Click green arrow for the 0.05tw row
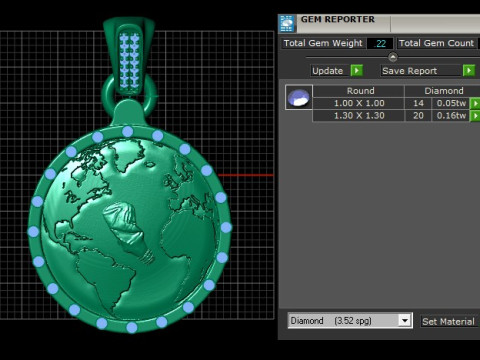 click(475, 103)
